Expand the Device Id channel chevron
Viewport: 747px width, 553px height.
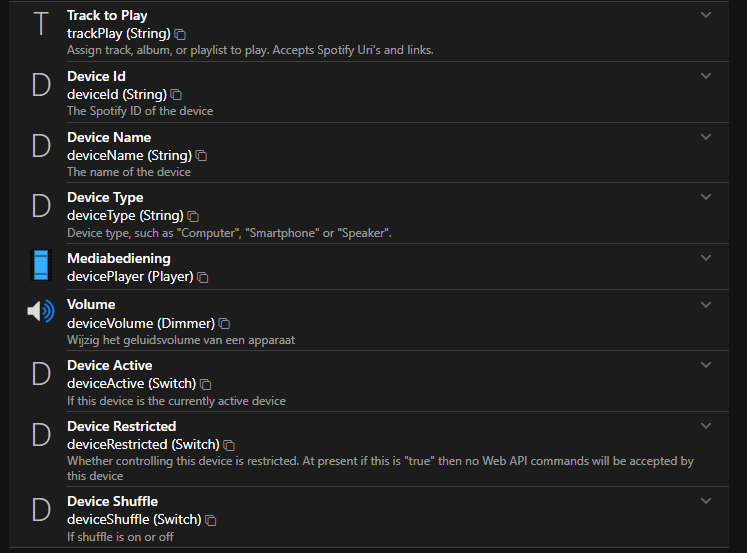tap(706, 76)
